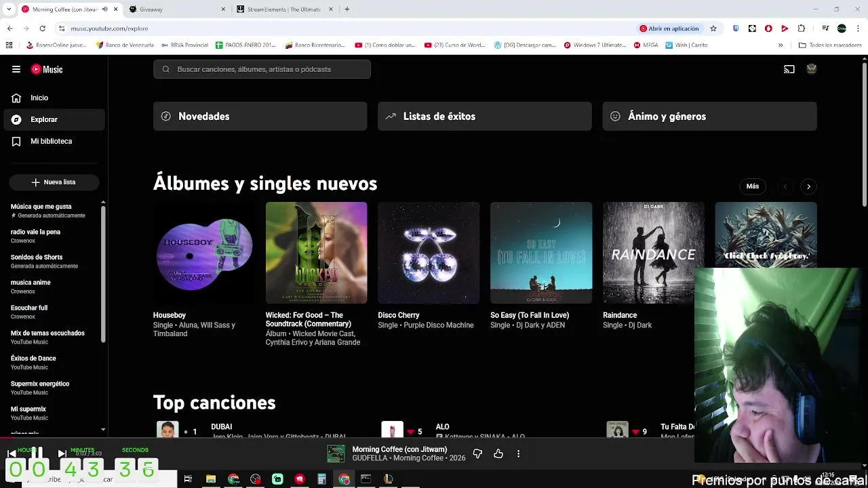Open So Easy (To Fall In Love) cover
868x488 pixels.
pyautogui.click(x=541, y=253)
